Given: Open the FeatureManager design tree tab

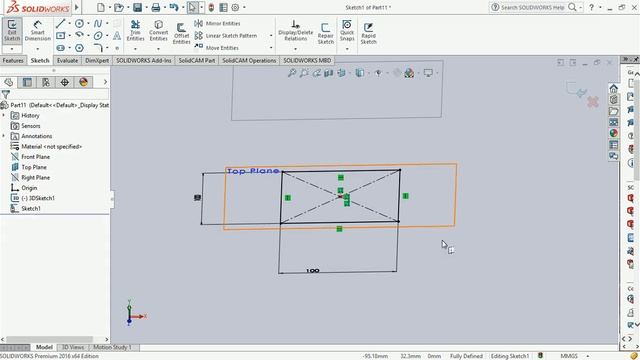Looking at the screenshot, I should point(9,82).
